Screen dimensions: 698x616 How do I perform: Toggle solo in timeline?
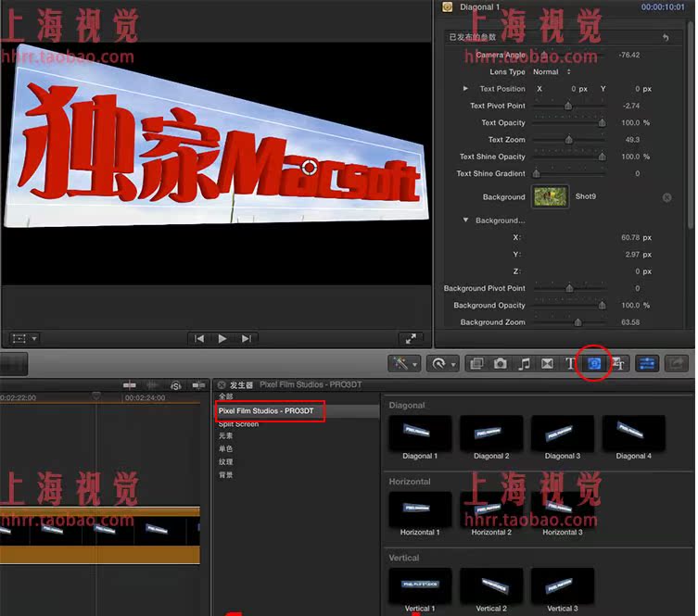coord(175,385)
